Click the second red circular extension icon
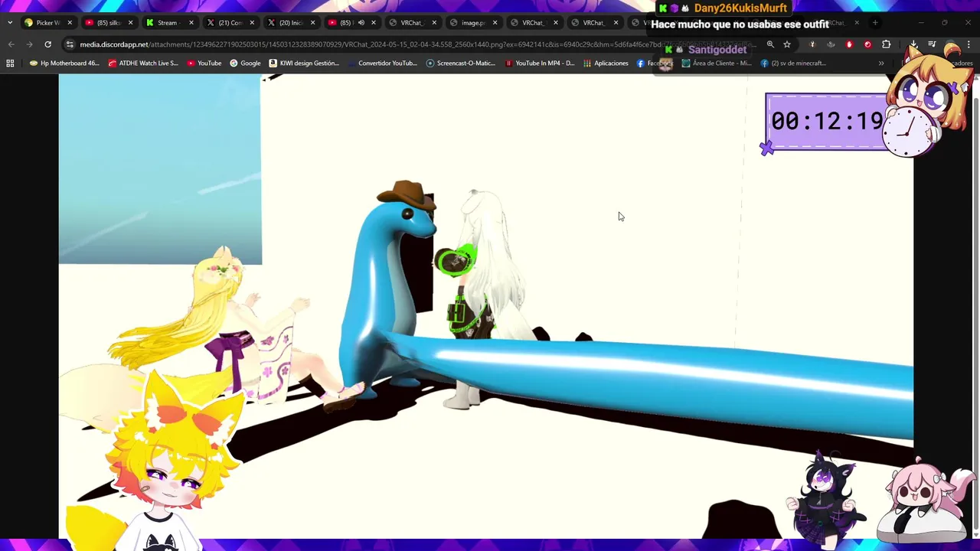The width and height of the screenshot is (980, 551). click(867, 44)
